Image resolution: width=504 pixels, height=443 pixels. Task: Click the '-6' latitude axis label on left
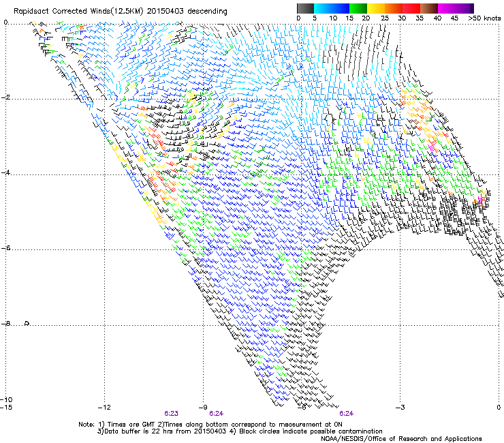pos(5,248)
